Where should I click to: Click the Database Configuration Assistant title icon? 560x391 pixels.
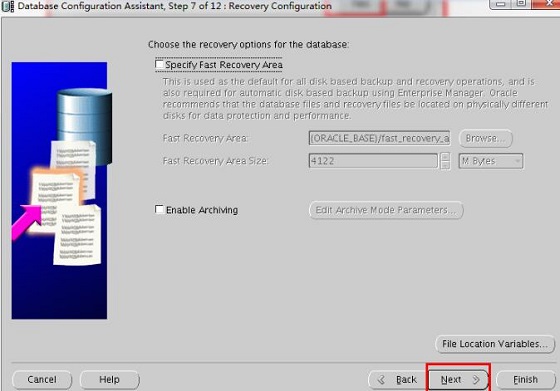point(7,5)
